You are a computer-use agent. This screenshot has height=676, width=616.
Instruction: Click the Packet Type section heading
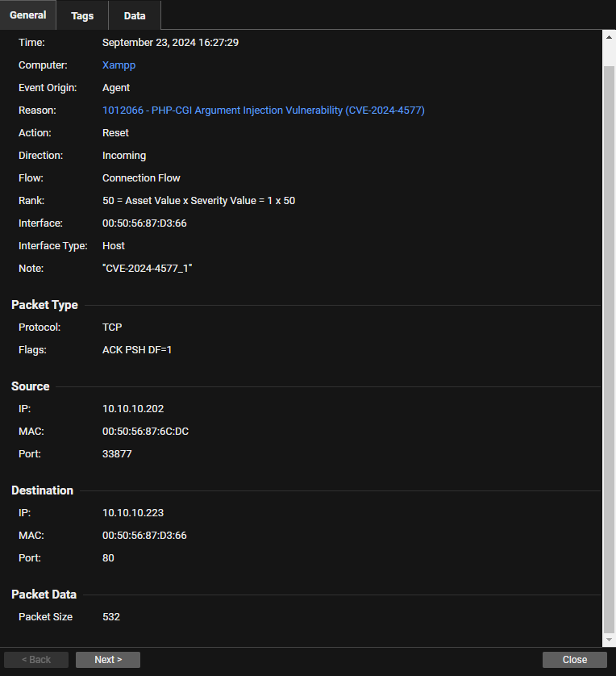44,305
